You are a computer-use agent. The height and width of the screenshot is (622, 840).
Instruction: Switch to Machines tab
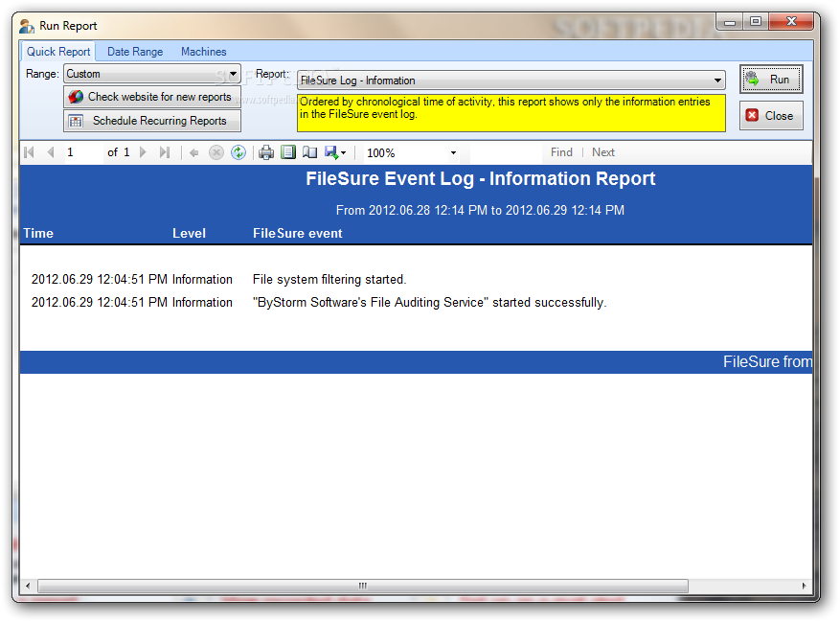[204, 52]
